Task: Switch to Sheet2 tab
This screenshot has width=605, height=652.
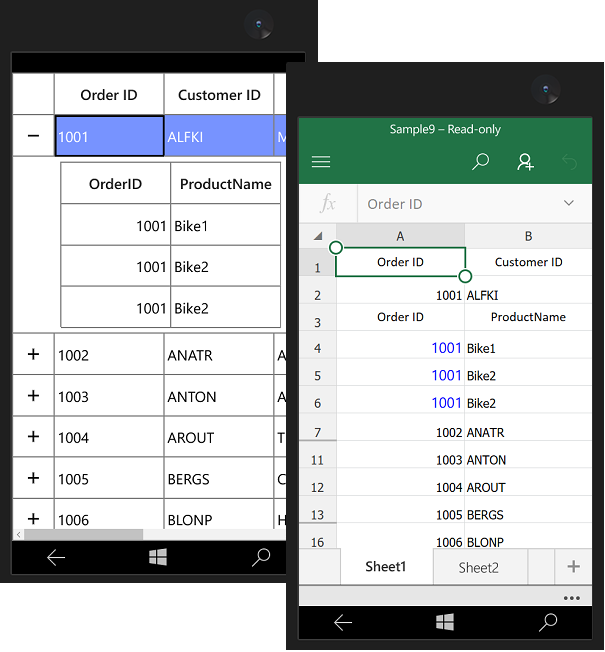Action: coord(479,568)
